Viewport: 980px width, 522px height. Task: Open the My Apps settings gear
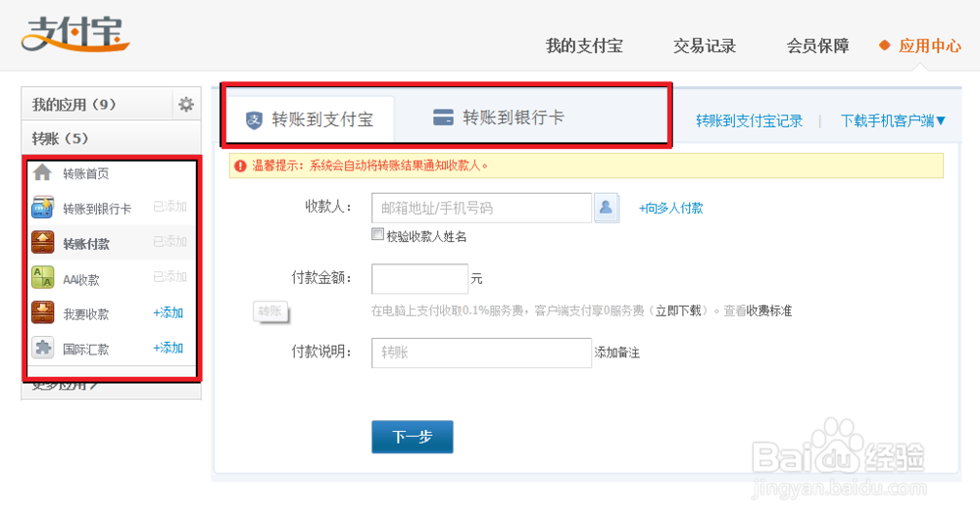(x=185, y=104)
